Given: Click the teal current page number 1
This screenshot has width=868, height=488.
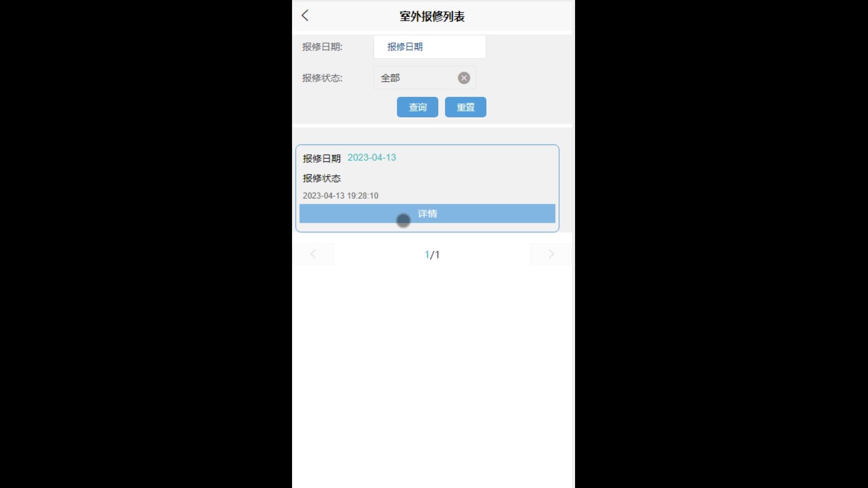Looking at the screenshot, I should [x=427, y=255].
